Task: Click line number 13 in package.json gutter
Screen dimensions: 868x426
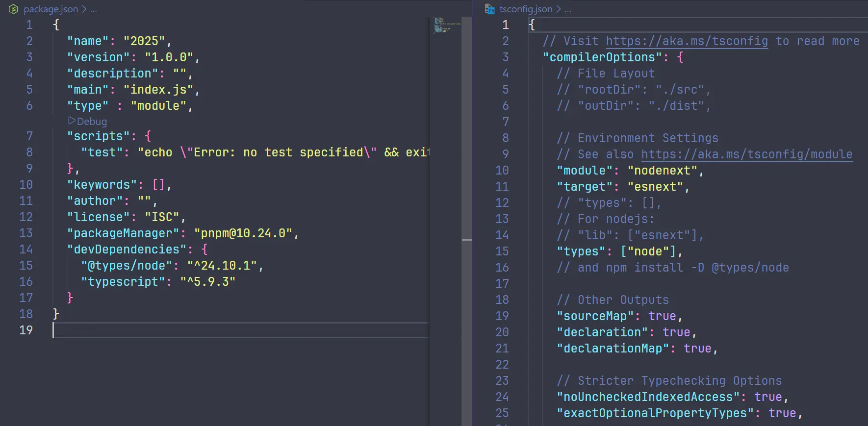Action: click(x=26, y=233)
